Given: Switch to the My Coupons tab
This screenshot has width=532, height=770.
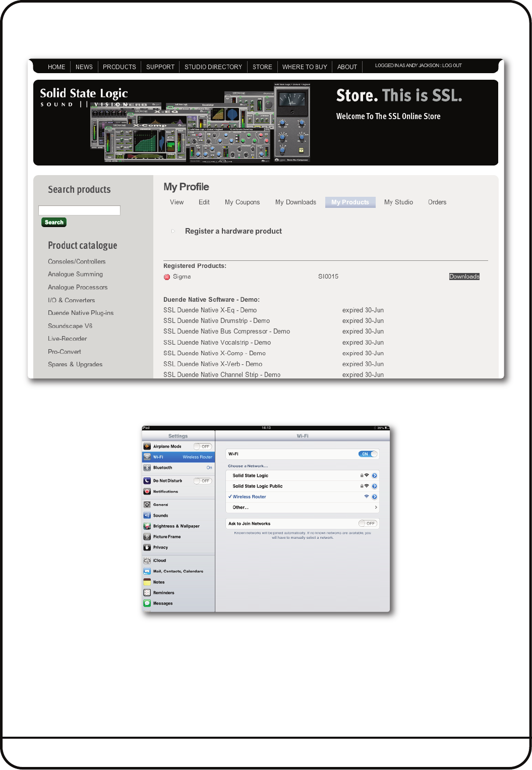Looking at the screenshot, I should coord(243,202).
